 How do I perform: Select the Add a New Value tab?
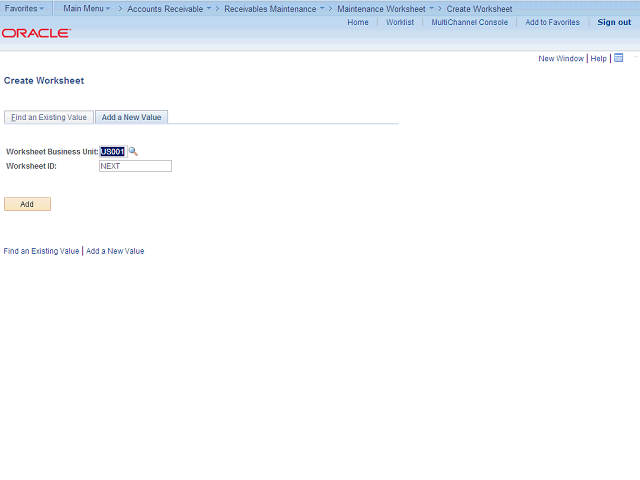point(131,117)
